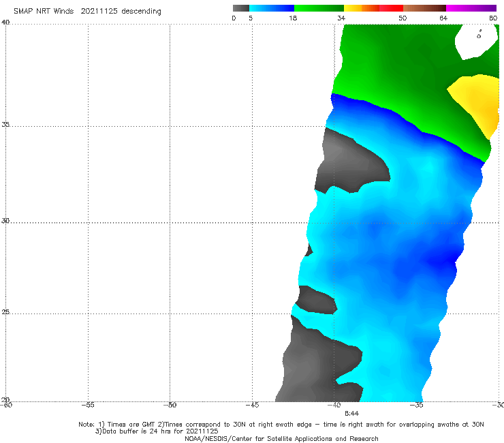Click the NOAA/NESDIS credit line
The width and height of the screenshot is (504, 443).
pyautogui.click(x=281, y=438)
